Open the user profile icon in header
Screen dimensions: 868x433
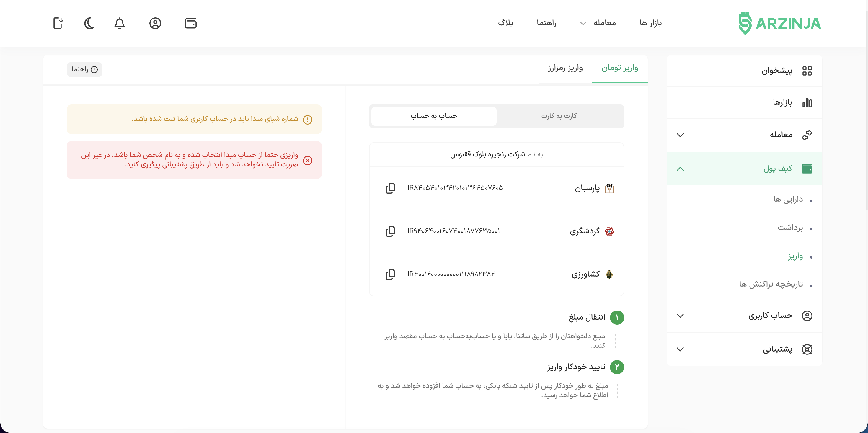click(x=155, y=23)
